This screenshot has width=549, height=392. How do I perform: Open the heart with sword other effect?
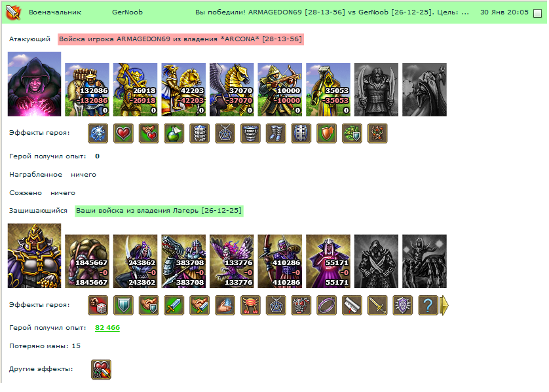(x=101, y=370)
